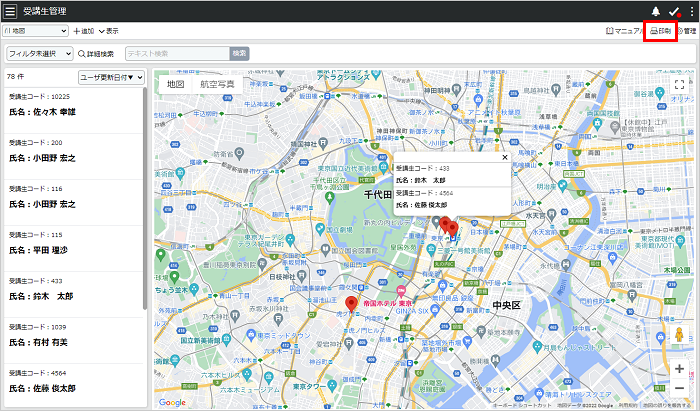Click the Google logo on map

[172, 403]
